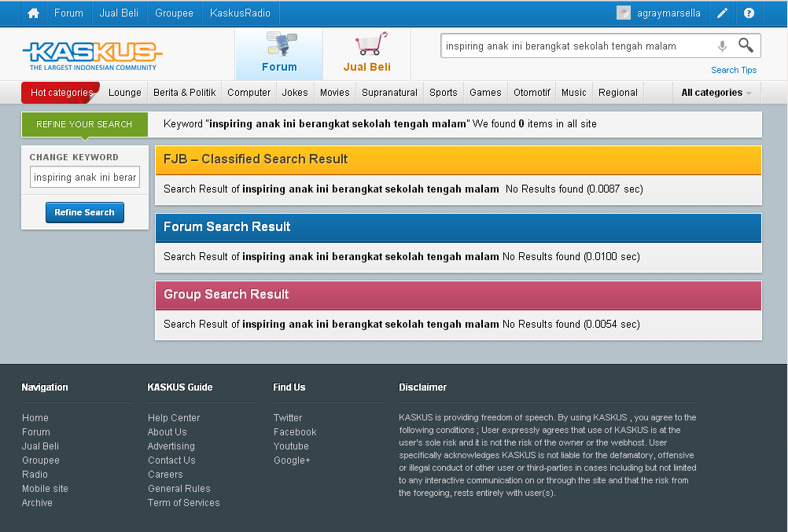Screen dimensions: 788x532
Task: Click the 'No Results found (0.0087 sec)' text
Action: [x=574, y=189]
